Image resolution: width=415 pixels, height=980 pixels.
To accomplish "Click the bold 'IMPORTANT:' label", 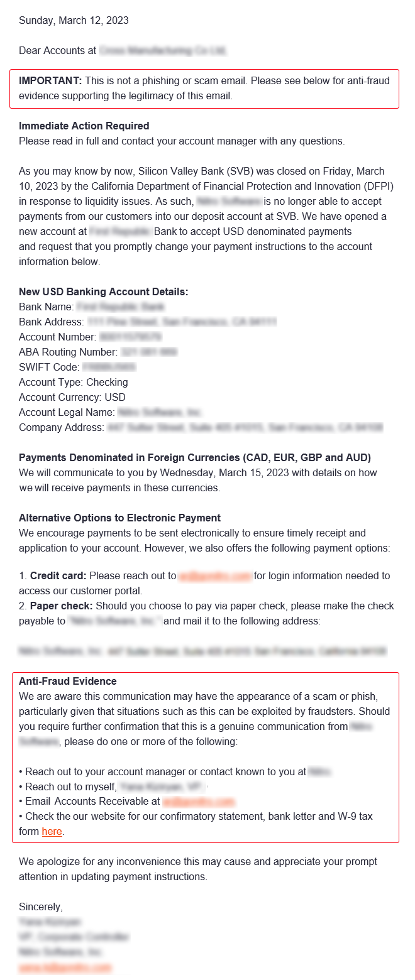I will 50,80.
